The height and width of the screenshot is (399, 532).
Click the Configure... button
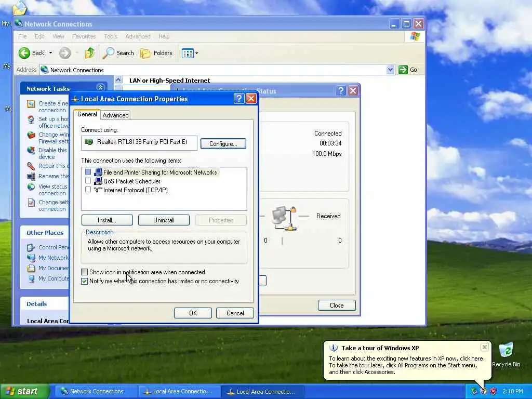pyautogui.click(x=223, y=144)
